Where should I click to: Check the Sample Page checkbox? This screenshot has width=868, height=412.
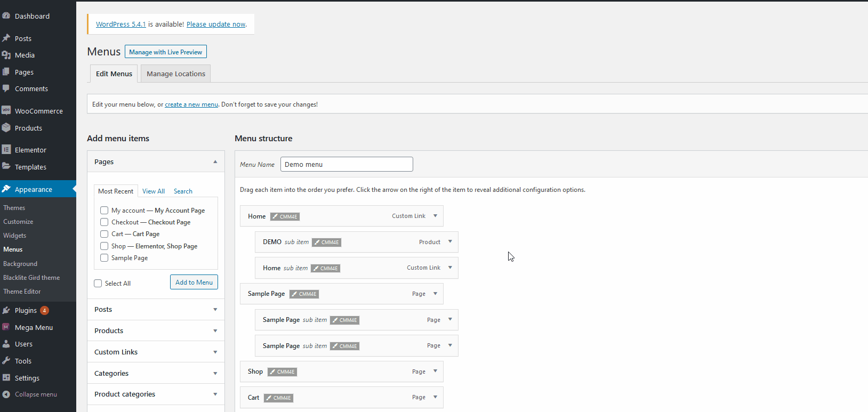105,258
